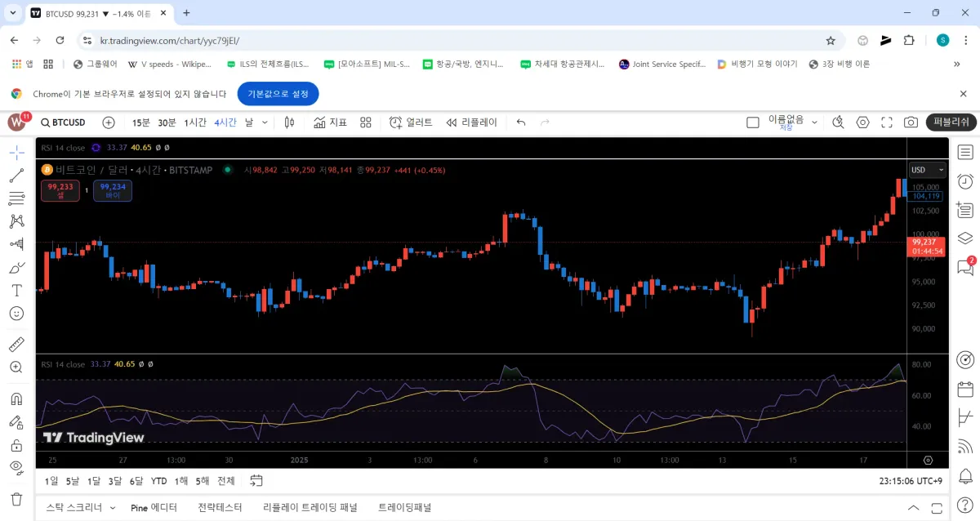Click the candlestick chart style icon

pos(289,122)
